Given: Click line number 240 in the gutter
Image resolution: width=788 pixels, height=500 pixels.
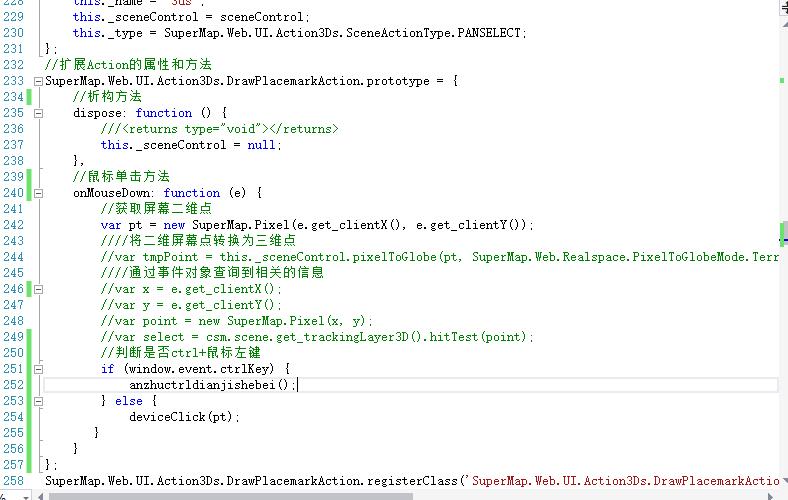Looking at the screenshot, I should 13,193.
